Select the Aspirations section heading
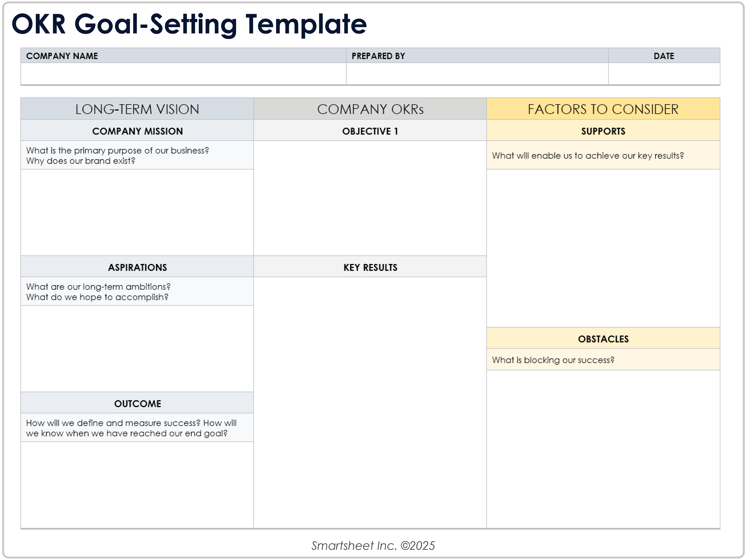The height and width of the screenshot is (560, 747). [137, 267]
